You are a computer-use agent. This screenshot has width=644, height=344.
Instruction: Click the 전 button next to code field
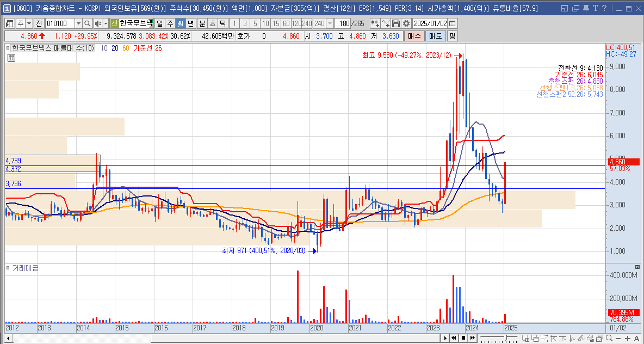click(x=39, y=23)
